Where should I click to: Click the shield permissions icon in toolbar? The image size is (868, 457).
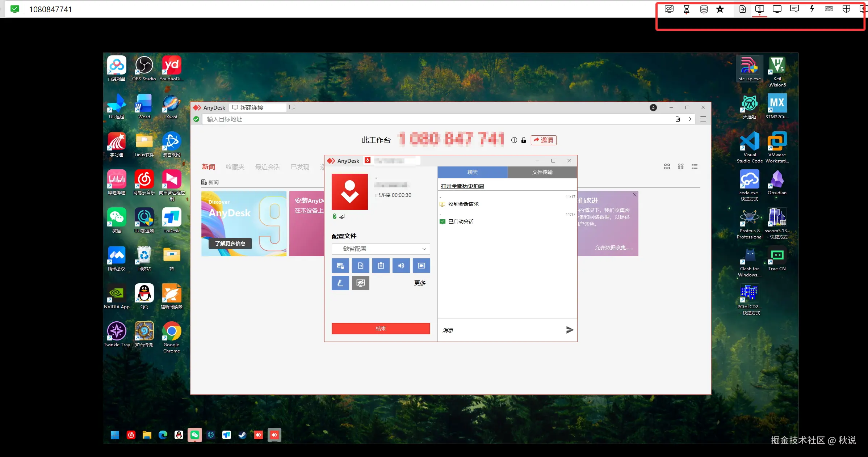pyautogui.click(x=846, y=9)
